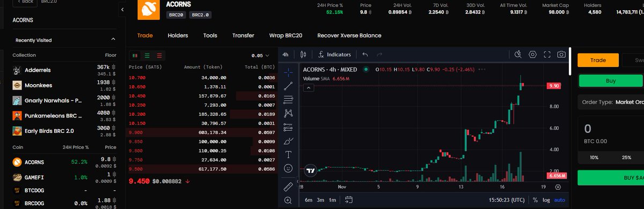Open chart settings hexagon icon
644x209 pixels.
click(532, 54)
